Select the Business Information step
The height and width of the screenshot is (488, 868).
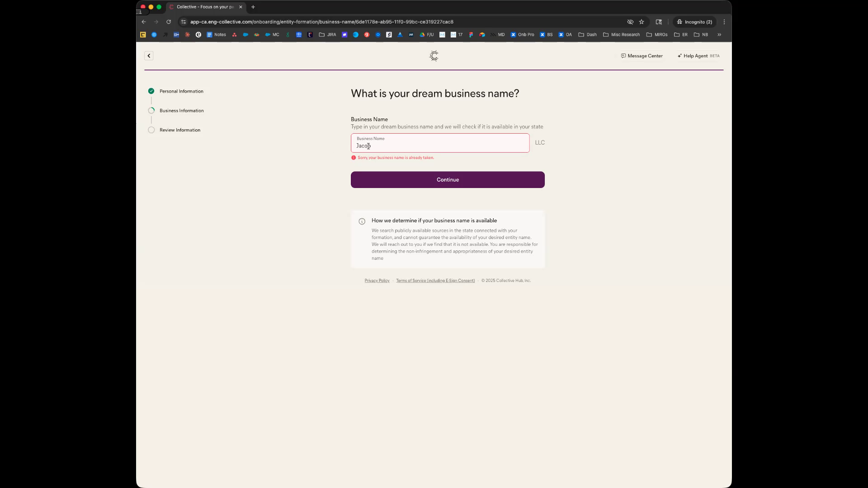point(181,111)
